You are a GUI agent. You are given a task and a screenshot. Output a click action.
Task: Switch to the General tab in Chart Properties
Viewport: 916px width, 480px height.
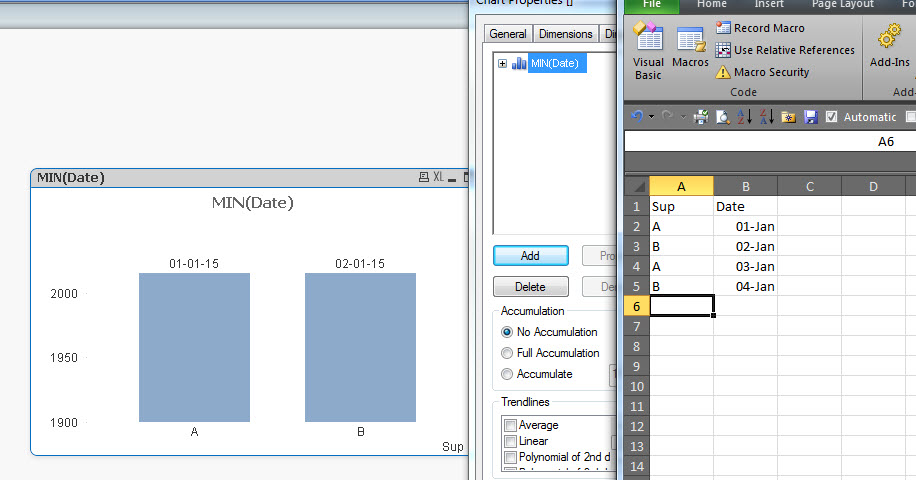coord(508,34)
